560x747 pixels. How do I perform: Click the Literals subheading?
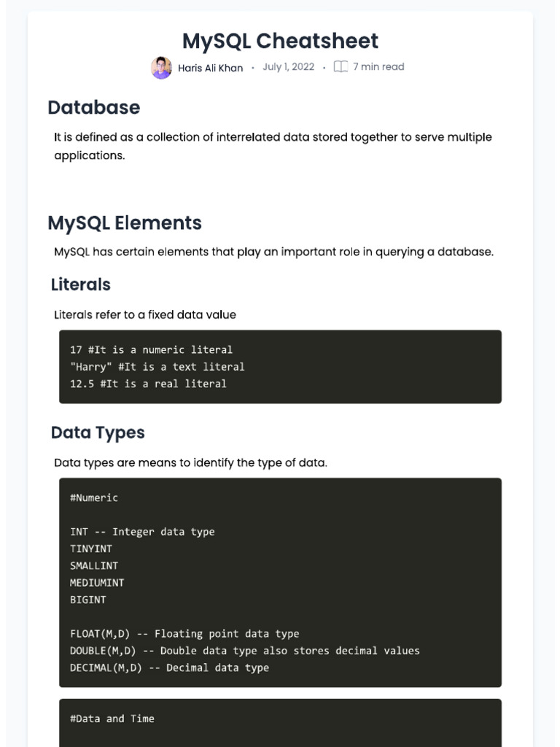(x=81, y=285)
